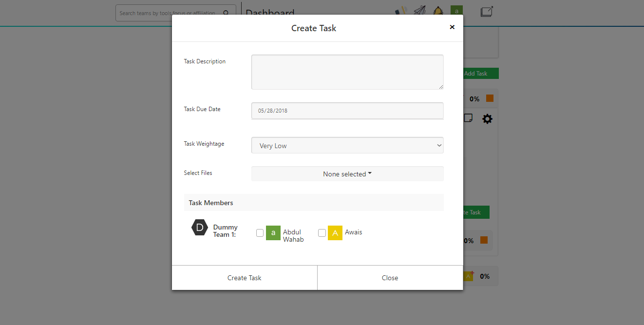The image size is (644, 325).
Task: Click the search magnifier icon
Action: coord(226,13)
